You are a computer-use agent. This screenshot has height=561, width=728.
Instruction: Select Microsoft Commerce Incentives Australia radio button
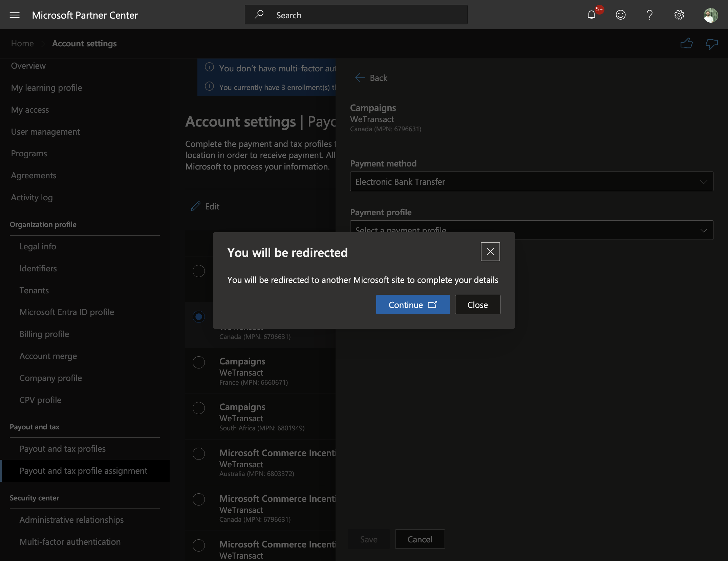199,454
